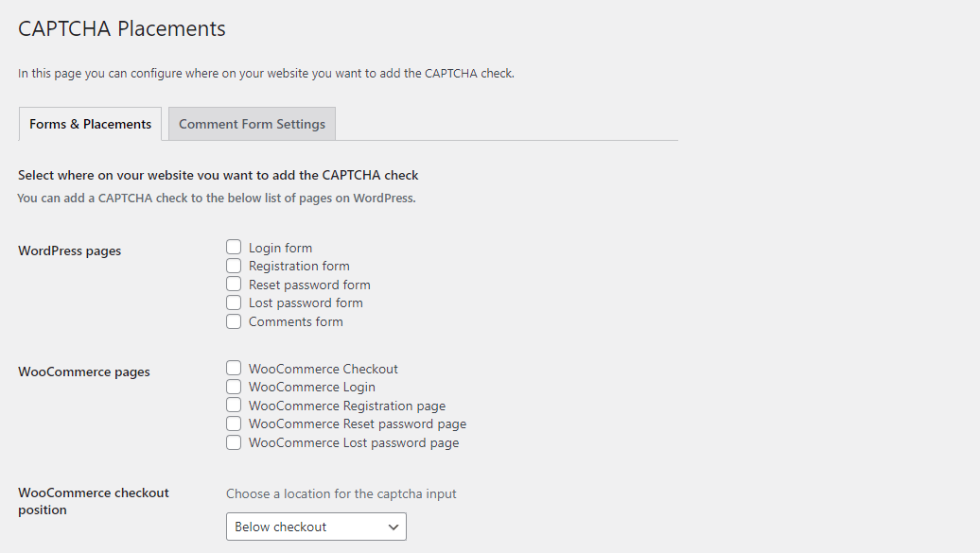Enable the Login form checkbox
The height and width of the screenshot is (553, 980).
pos(234,247)
